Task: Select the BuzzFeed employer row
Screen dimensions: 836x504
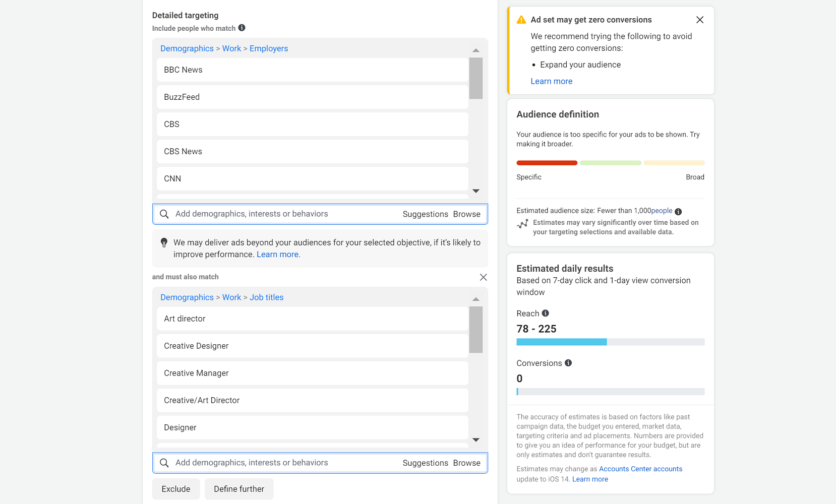Action: coord(313,97)
